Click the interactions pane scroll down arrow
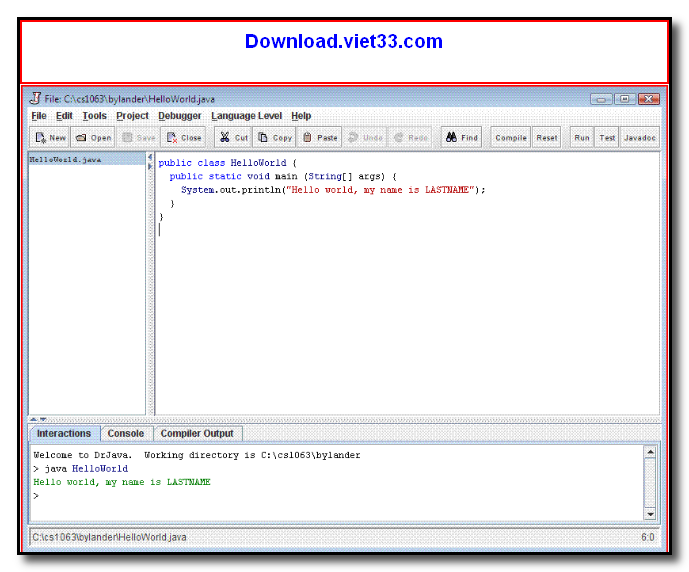 (x=650, y=514)
